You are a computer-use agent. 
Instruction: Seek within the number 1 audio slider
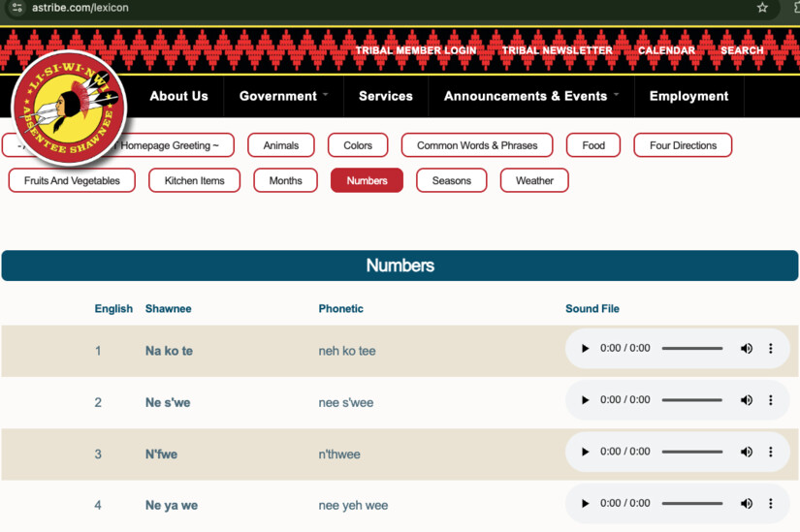click(x=691, y=349)
